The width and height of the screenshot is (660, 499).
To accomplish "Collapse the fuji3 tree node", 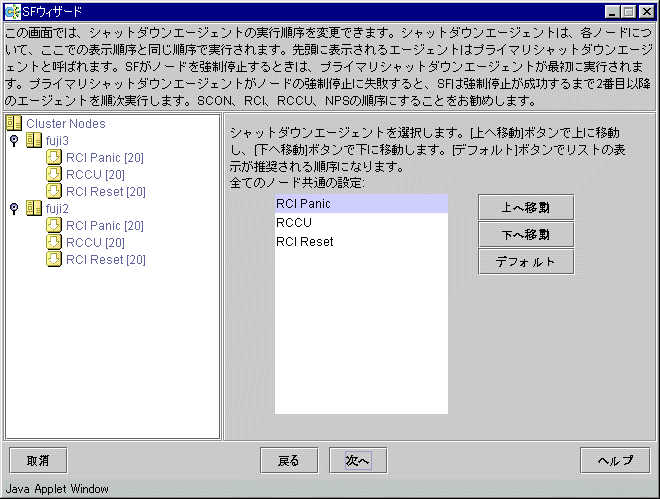I will click(x=14, y=141).
